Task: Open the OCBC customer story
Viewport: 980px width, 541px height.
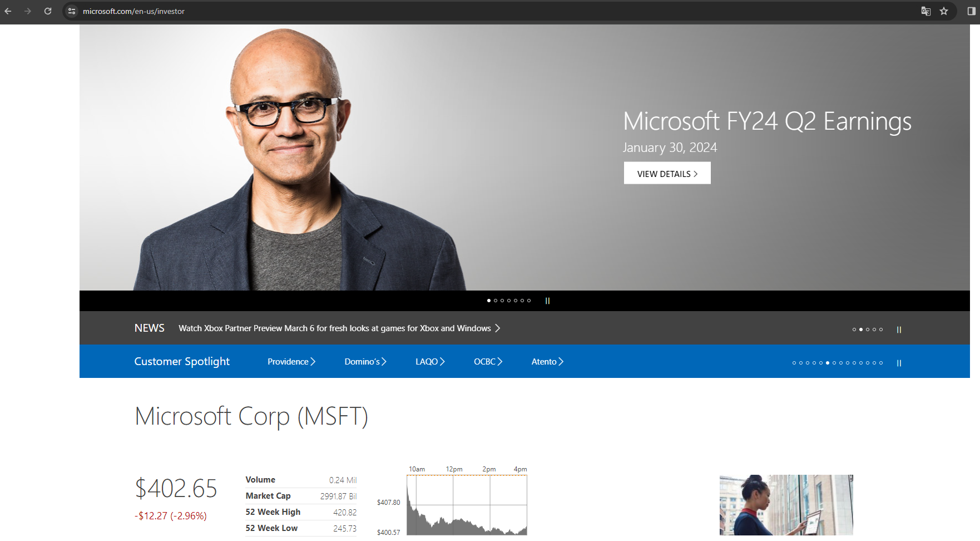Action: 488,362
